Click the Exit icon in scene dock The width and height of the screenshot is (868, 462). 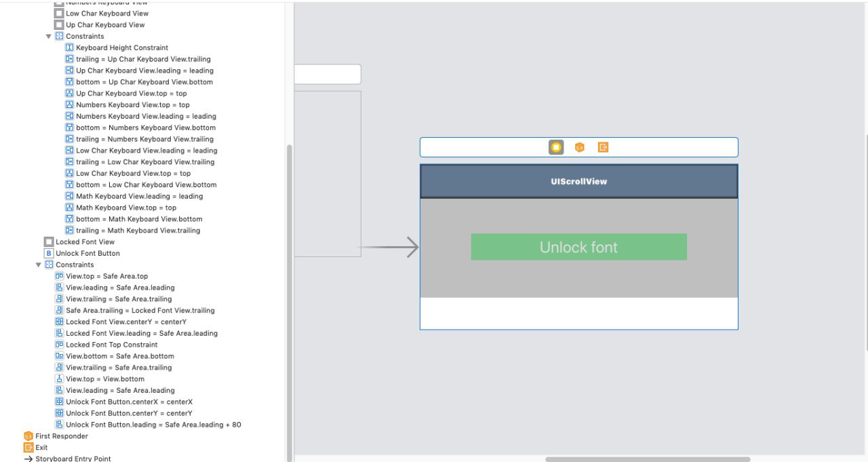(x=603, y=147)
